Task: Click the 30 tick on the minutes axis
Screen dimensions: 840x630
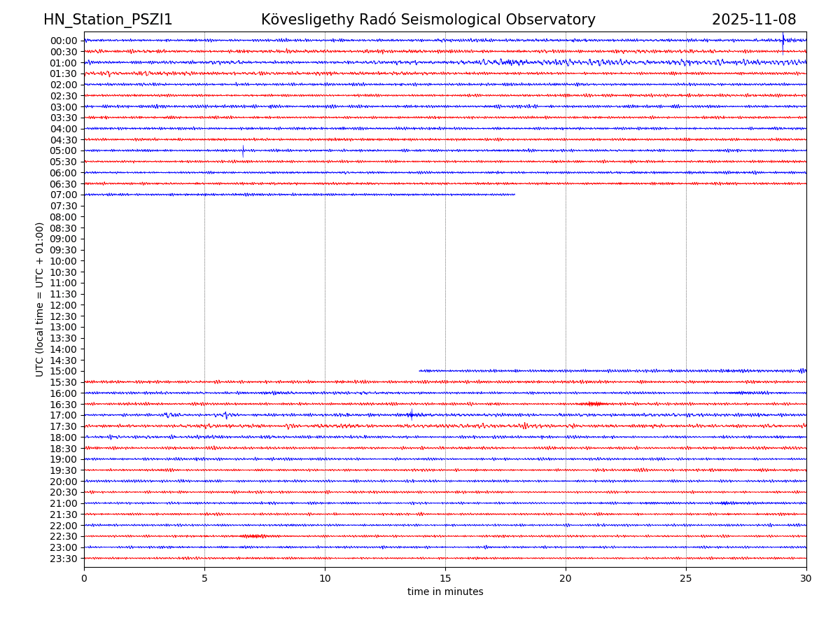Action: coord(806,579)
